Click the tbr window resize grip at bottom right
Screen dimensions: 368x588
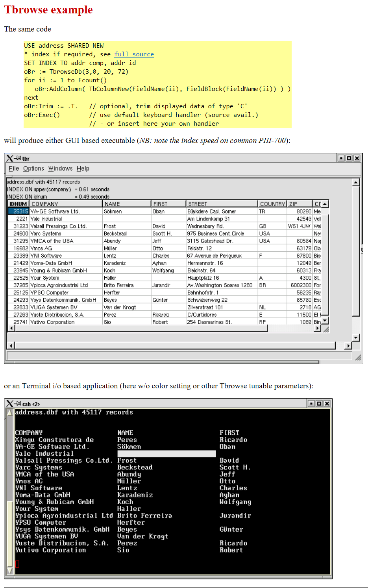(x=358, y=357)
